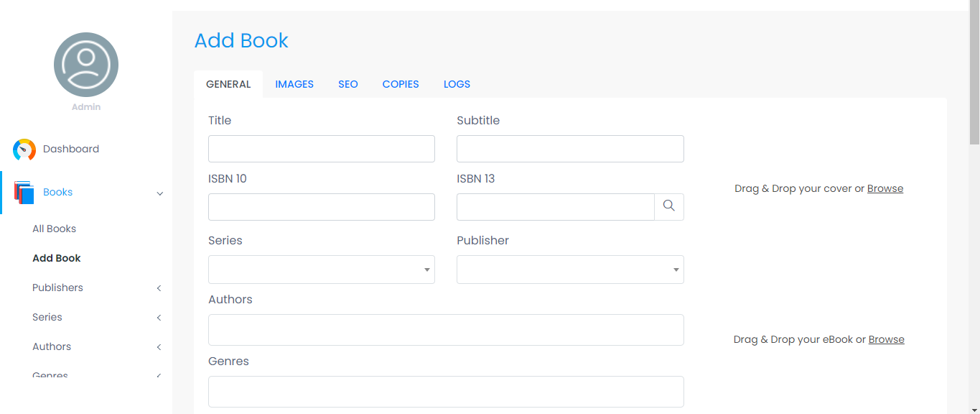980x414 pixels.
Task: Click Browse link for cover upload
Action: point(885,188)
